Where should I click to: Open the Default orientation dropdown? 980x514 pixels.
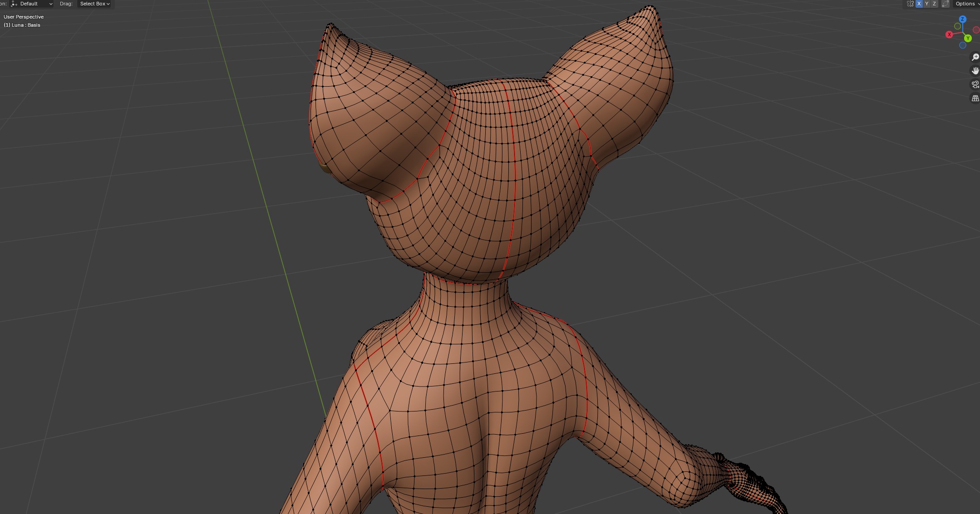32,4
